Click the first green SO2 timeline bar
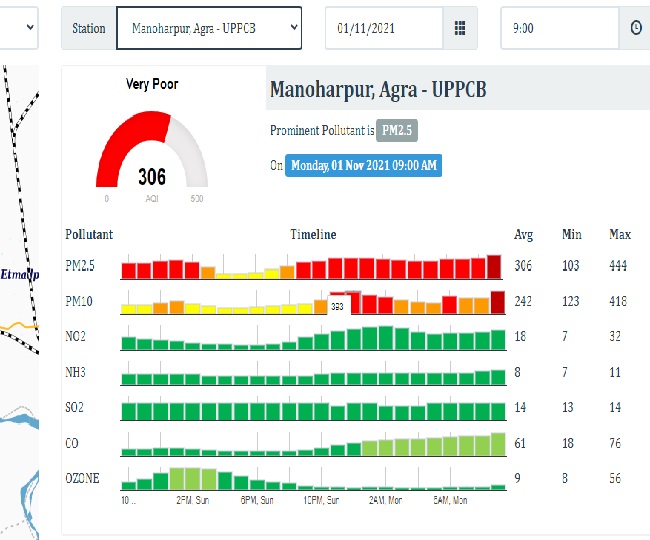This screenshot has width=650, height=540. (128, 410)
